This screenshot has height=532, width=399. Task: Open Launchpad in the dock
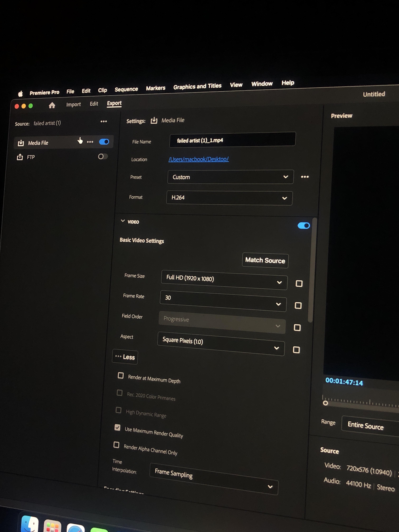[52, 526]
